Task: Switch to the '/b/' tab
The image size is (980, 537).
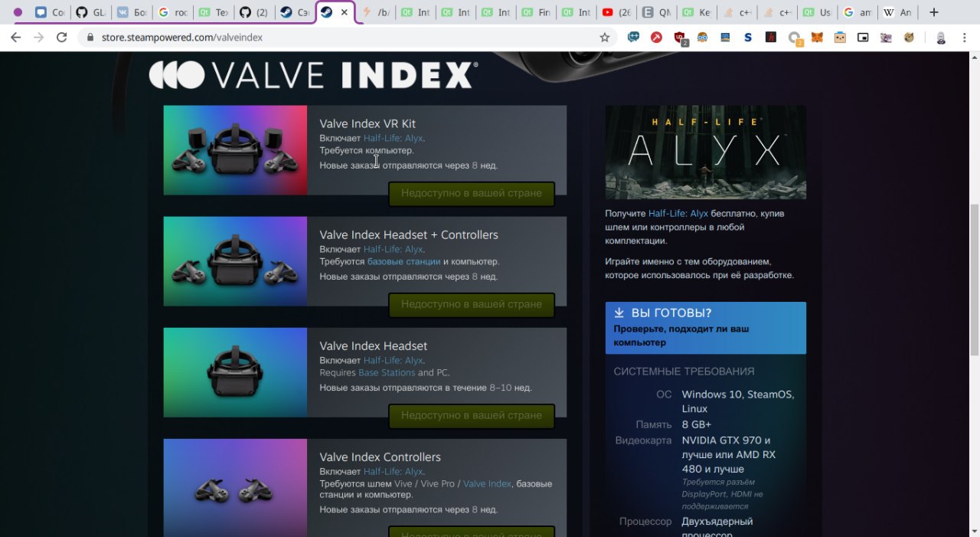Action: [376, 12]
